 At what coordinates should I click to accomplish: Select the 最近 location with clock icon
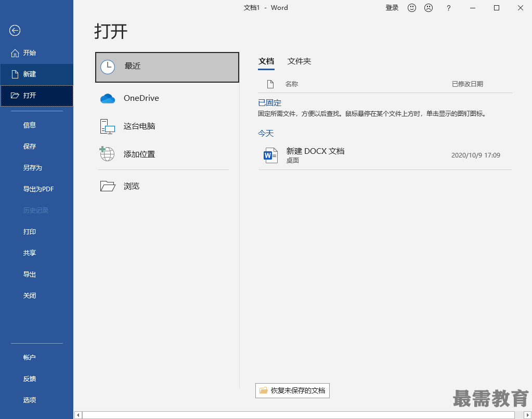(x=167, y=67)
